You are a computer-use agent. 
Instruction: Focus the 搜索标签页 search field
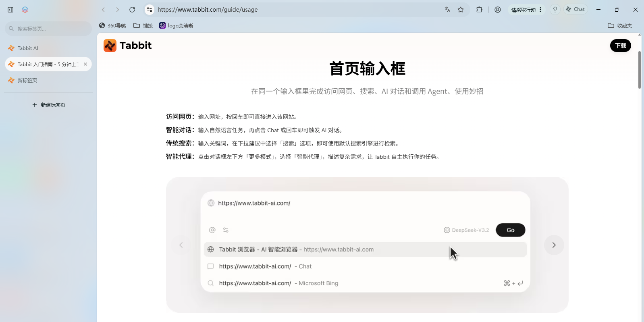click(48, 29)
